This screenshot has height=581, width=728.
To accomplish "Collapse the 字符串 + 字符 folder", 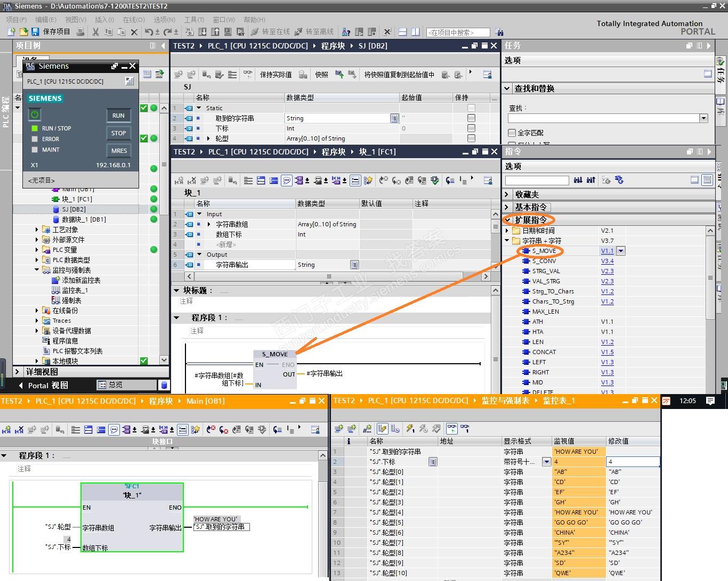I will [x=507, y=241].
